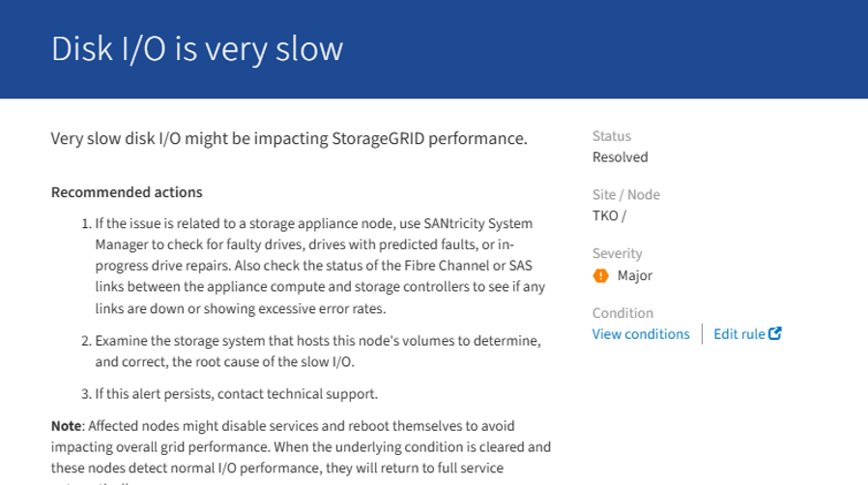Viewport: 868px width, 485px height.
Task: Click recommended action two about storage system
Action: 317,352
